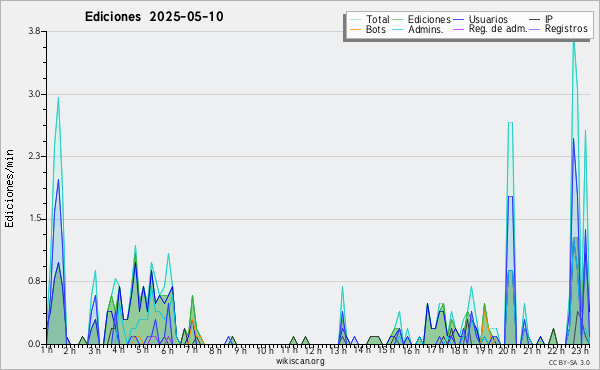Click the '3 h' x-axis label

pos(95,350)
